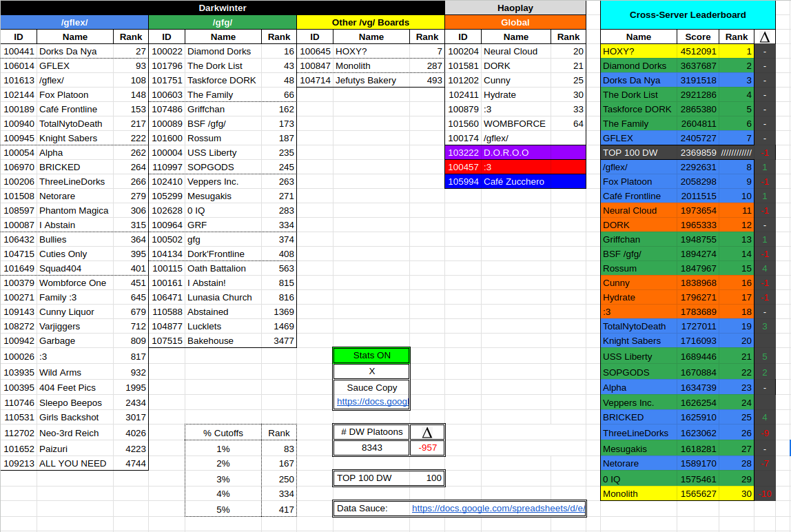
Task: Select the Darkwinter header cell
Action: pyautogui.click(x=223, y=8)
